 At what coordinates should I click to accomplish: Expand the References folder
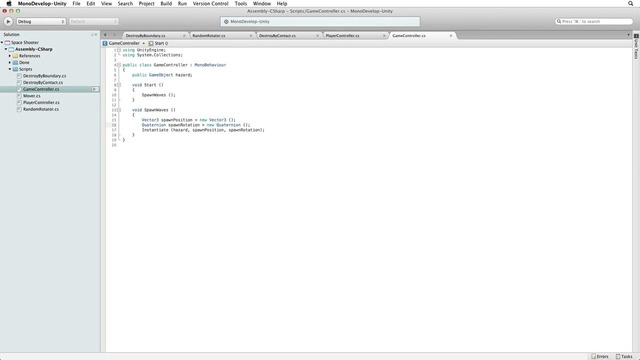pyautogui.click(x=10, y=56)
